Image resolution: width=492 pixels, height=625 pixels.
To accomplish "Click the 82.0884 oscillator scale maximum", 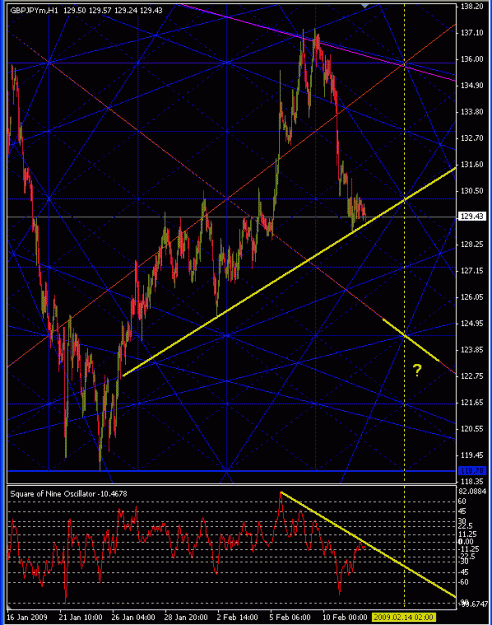I will click(473, 491).
